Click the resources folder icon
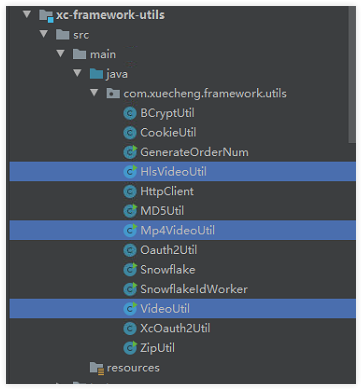The image size is (362, 390). coord(97,368)
